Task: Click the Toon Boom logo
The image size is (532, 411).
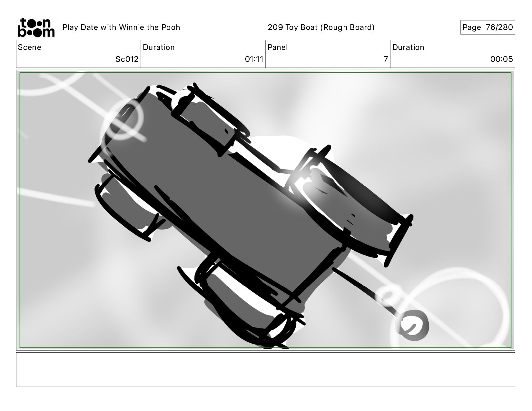Action: point(36,27)
